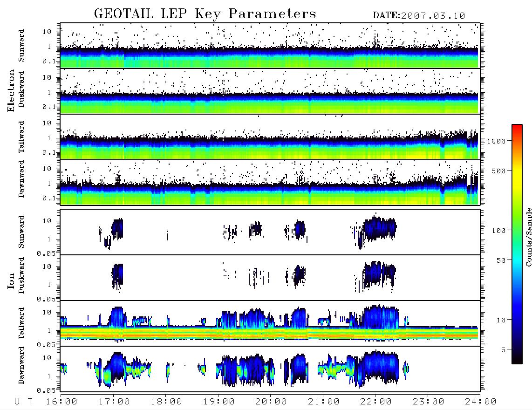Click the colorbar's 10 tick label
This screenshot has height=410, width=532.
(x=501, y=320)
